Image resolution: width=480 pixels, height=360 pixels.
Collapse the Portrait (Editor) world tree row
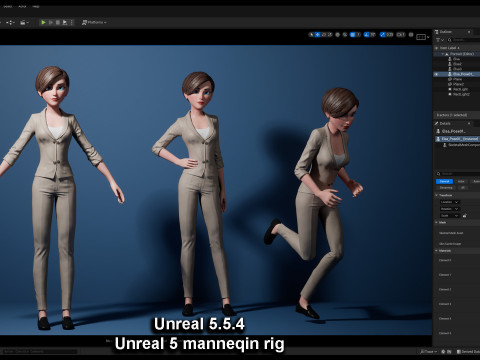point(444,54)
